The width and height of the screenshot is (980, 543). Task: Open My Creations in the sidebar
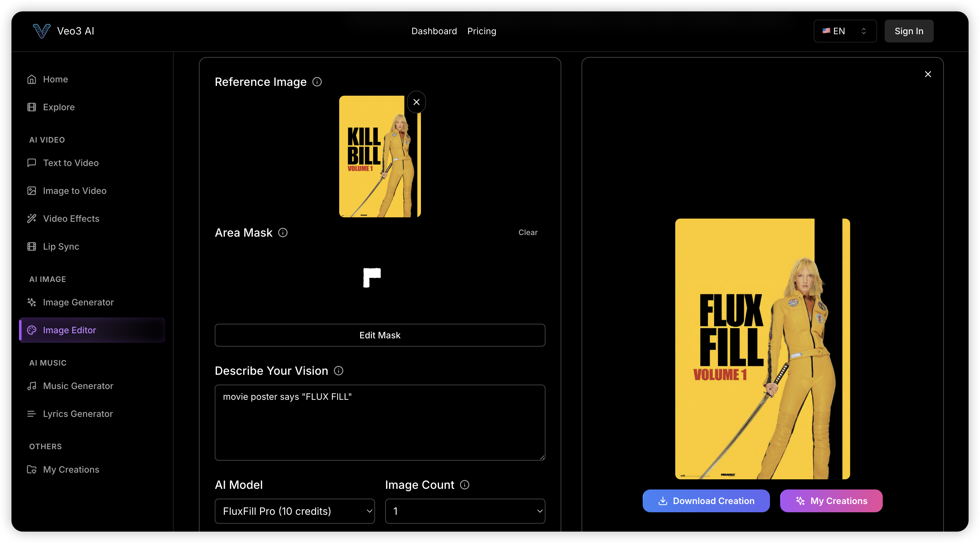pos(92,470)
